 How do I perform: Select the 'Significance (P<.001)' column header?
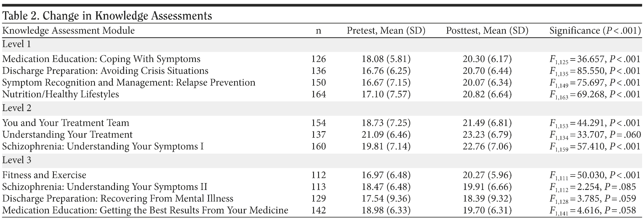(595, 31)
